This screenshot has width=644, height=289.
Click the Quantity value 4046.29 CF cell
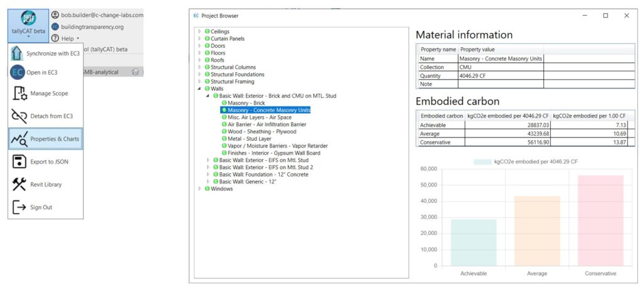(x=501, y=75)
